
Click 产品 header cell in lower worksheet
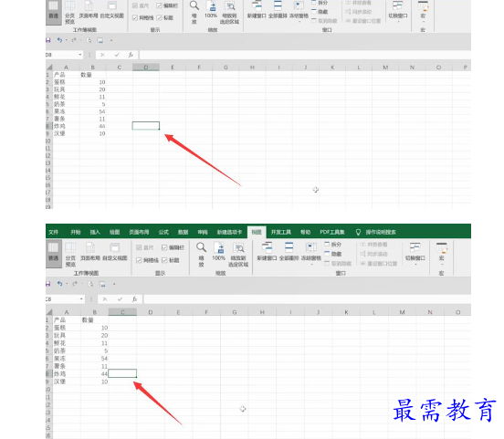(67, 319)
